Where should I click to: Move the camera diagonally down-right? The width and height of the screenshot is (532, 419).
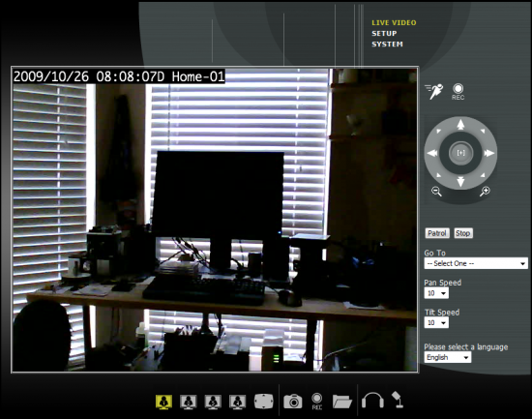coord(483,175)
